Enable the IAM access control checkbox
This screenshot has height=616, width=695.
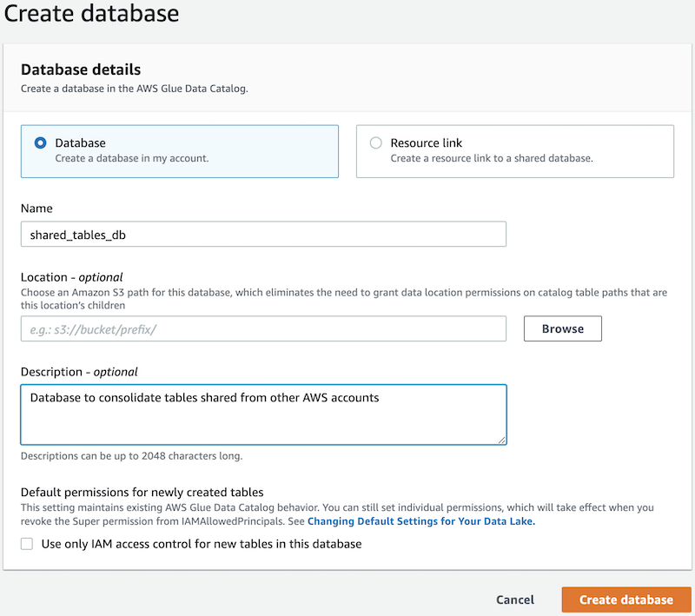click(x=27, y=544)
